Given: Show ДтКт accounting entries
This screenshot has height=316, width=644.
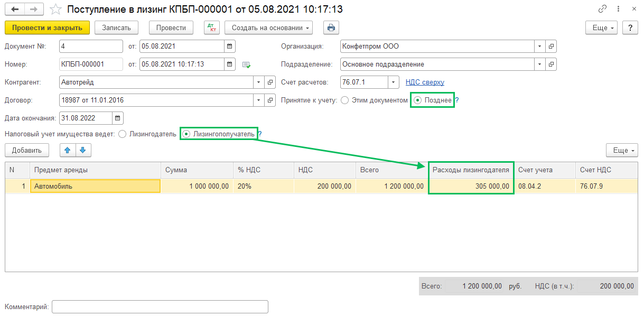Looking at the screenshot, I should [x=212, y=27].
